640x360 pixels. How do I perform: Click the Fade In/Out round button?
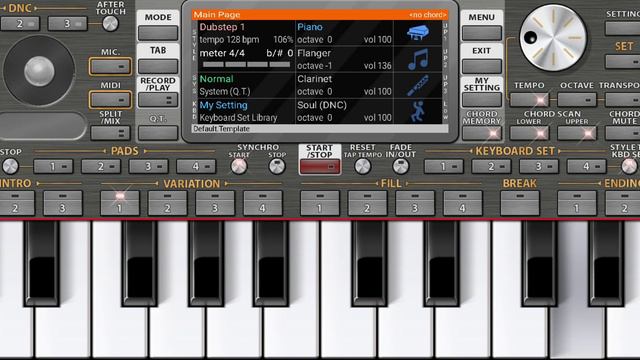click(x=401, y=167)
